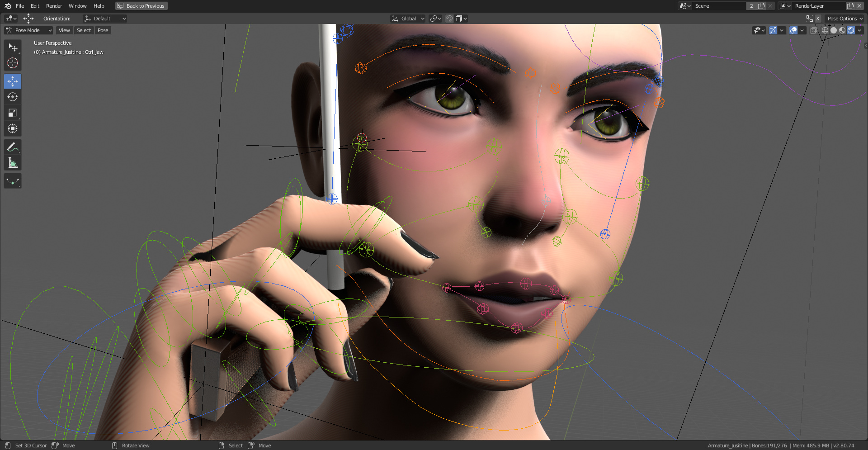
Task: Expand the shading options arrow
Action: click(x=859, y=30)
